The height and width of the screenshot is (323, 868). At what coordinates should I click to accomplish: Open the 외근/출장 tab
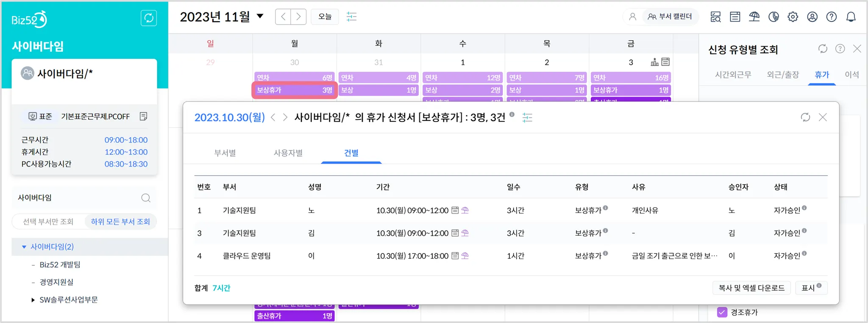[783, 75]
